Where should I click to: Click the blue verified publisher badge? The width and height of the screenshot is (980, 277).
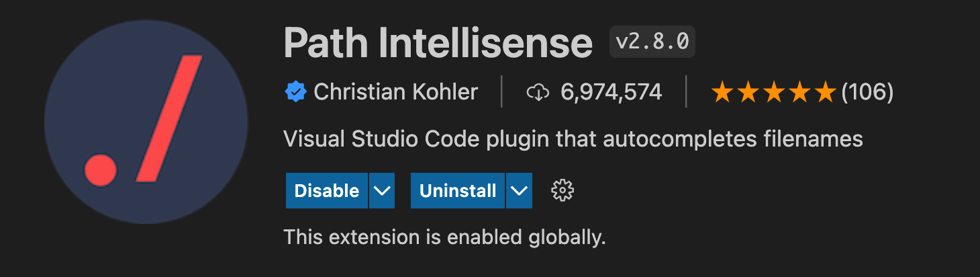[x=296, y=92]
